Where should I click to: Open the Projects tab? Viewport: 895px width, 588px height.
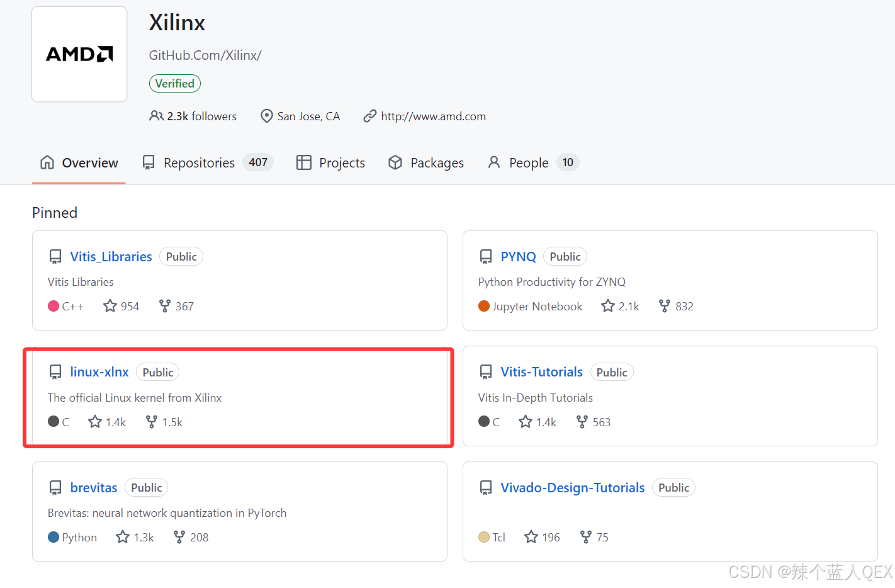pyautogui.click(x=331, y=163)
